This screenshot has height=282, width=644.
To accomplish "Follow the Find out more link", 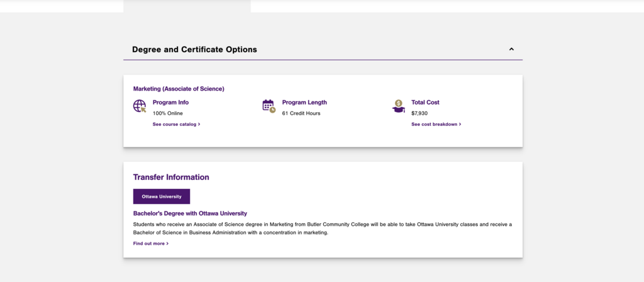I will pos(150,244).
